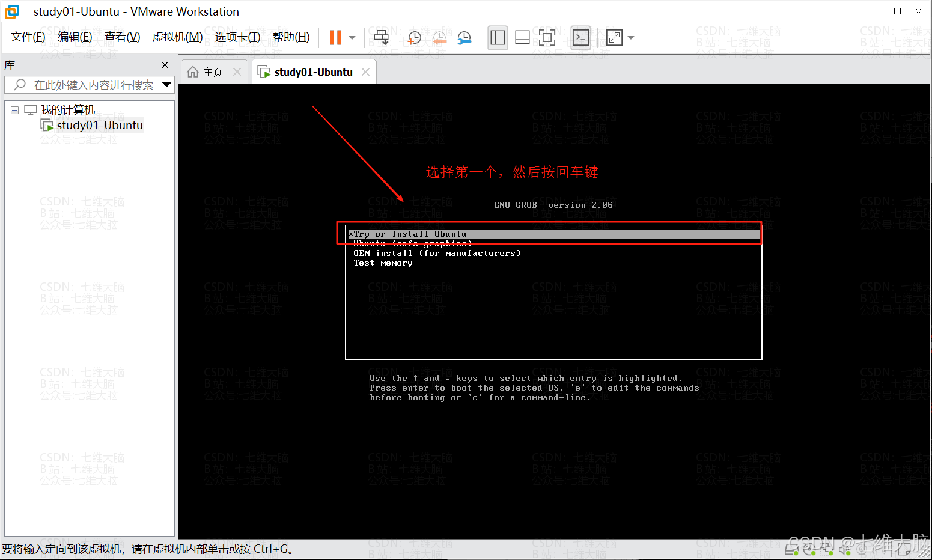Close the 库 library panel
Image resolution: width=932 pixels, height=560 pixels.
coord(165,65)
